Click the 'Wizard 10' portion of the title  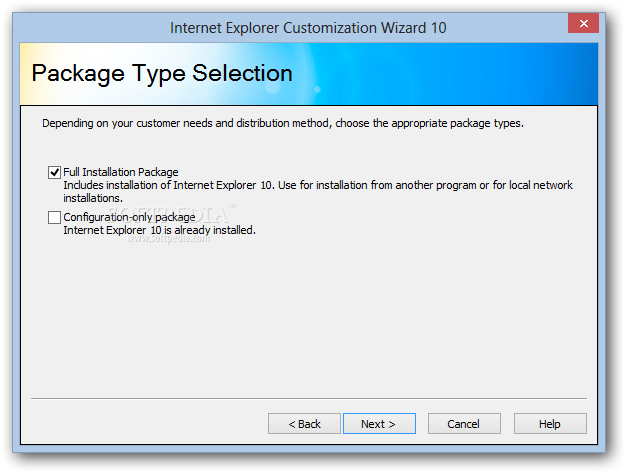pos(414,28)
